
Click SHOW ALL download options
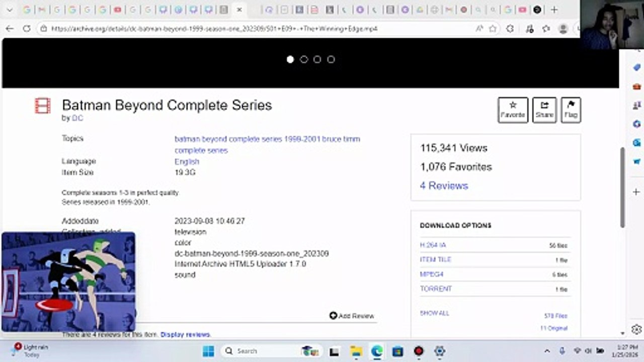point(435,313)
